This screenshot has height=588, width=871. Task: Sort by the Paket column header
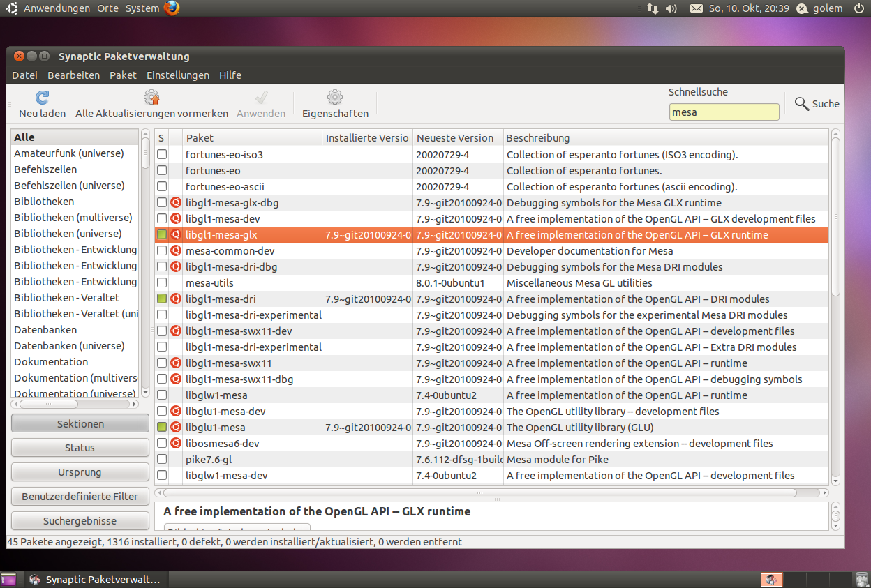[252, 137]
